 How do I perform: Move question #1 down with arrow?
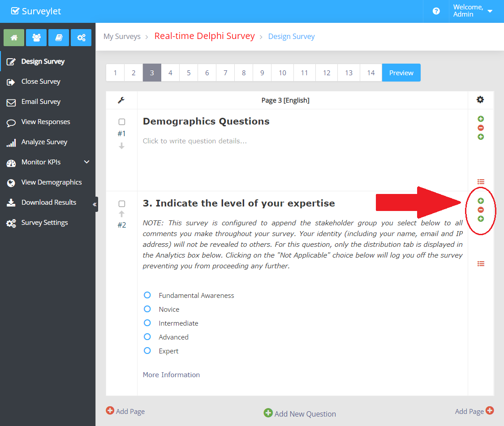pyautogui.click(x=121, y=146)
